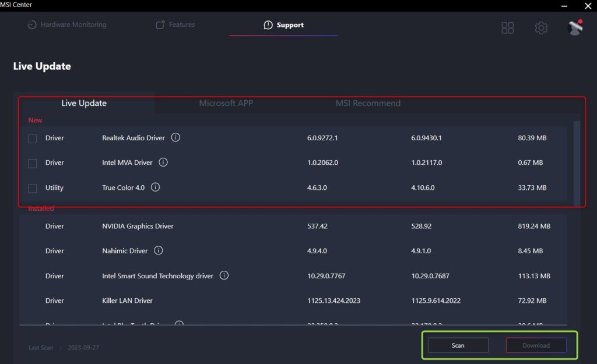Show info for Intel Smart Sound Technology driver
The height and width of the screenshot is (364, 597).
pos(224,275)
